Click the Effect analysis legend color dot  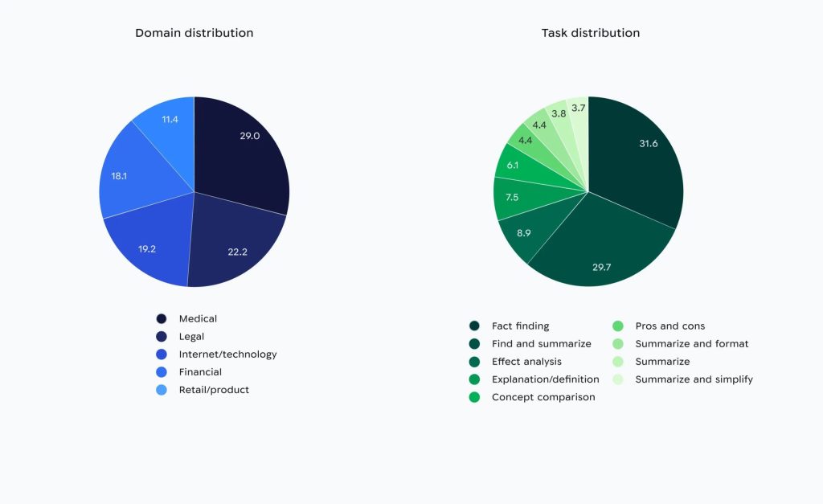474,362
